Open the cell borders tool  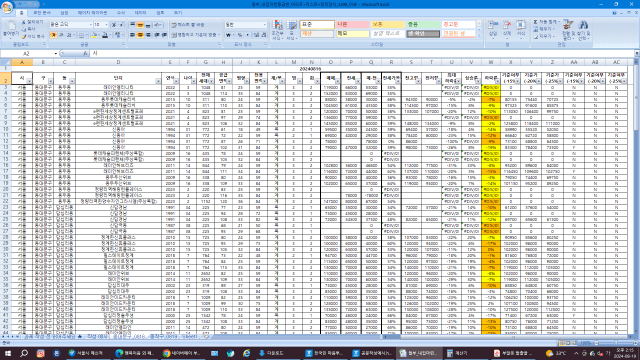click(x=82, y=36)
